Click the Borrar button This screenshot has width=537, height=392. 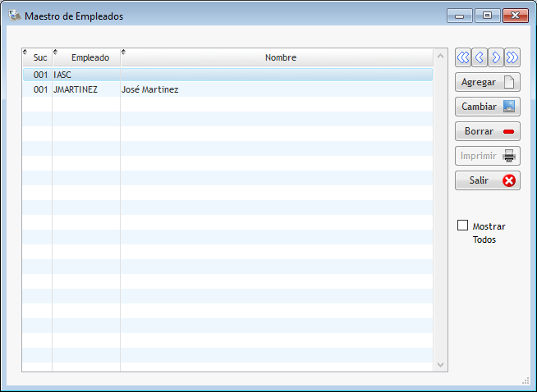488,131
